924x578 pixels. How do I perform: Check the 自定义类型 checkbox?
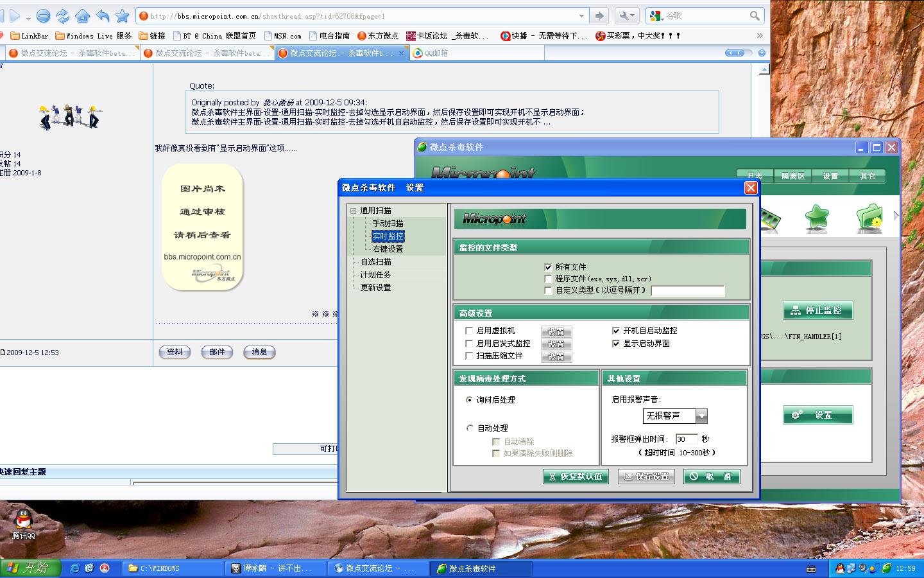coord(548,290)
